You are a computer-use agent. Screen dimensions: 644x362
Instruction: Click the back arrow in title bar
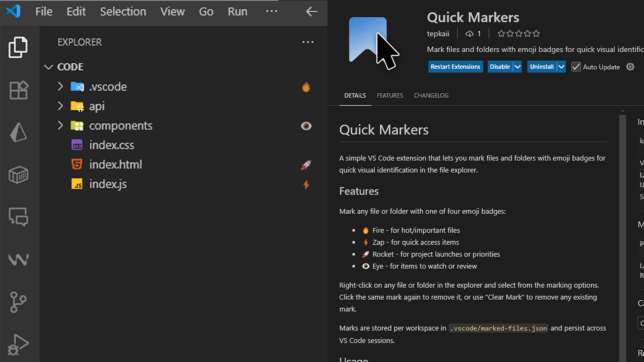pos(312,11)
